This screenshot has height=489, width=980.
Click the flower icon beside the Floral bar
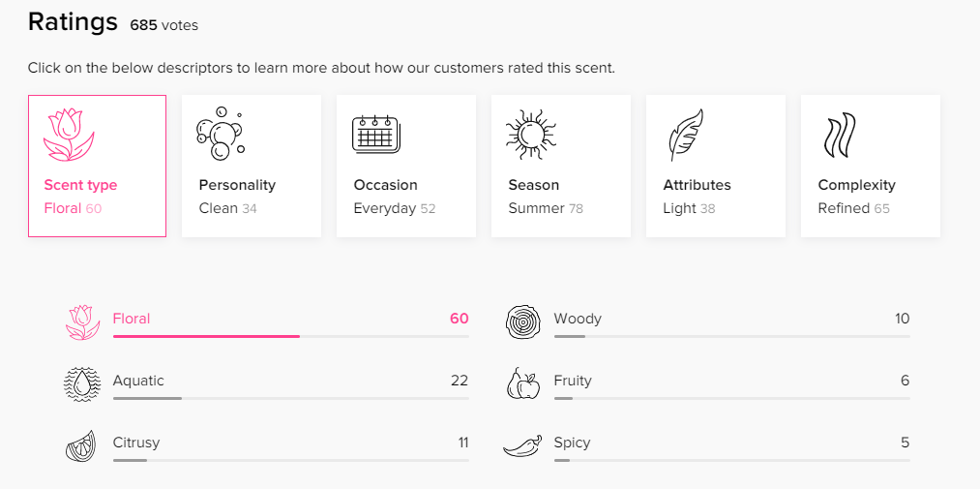82,322
